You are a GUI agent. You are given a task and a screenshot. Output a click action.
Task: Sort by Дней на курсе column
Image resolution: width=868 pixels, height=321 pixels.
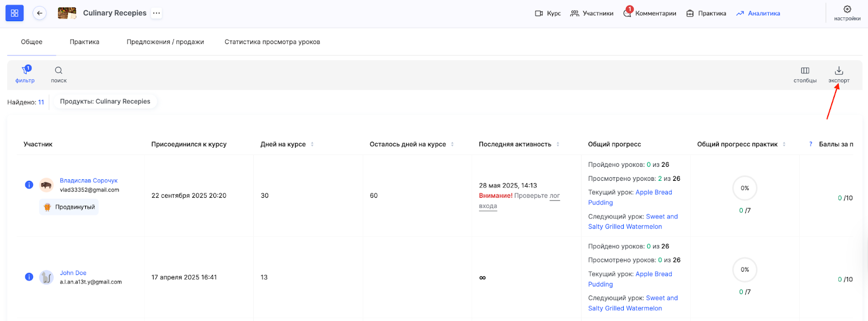point(312,144)
